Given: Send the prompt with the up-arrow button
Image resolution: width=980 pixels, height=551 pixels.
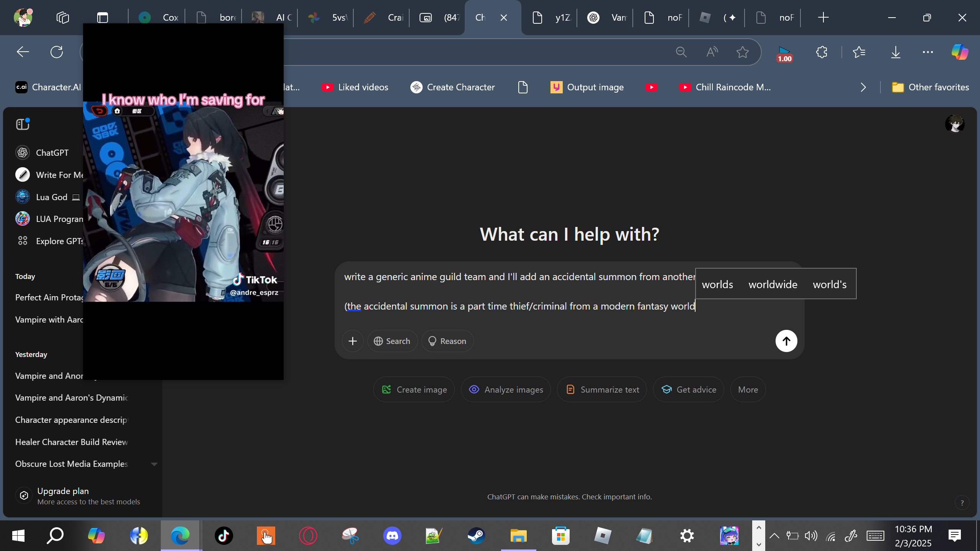Looking at the screenshot, I should click(x=786, y=341).
